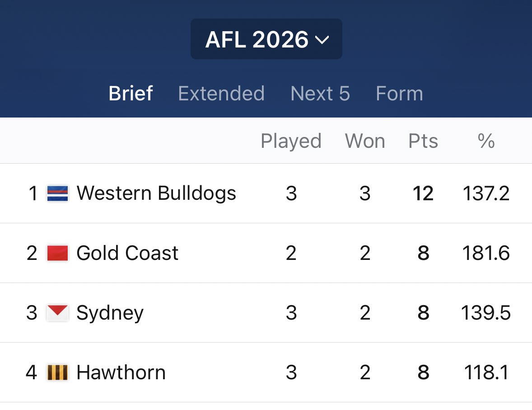Click the Gold Coast red flag icon
Image resolution: width=532 pixels, height=410 pixels.
[57, 253]
